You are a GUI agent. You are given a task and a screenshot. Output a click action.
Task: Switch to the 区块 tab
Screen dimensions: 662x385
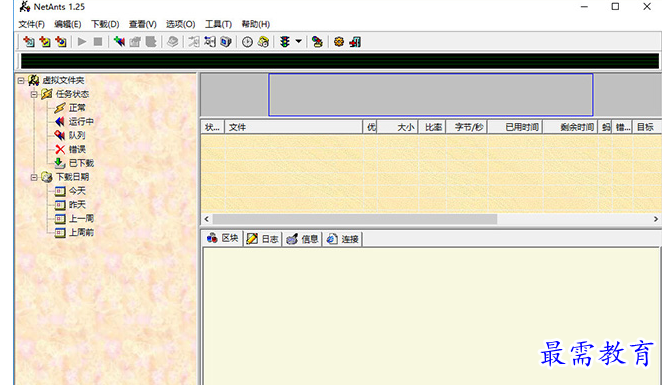click(x=222, y=239)
